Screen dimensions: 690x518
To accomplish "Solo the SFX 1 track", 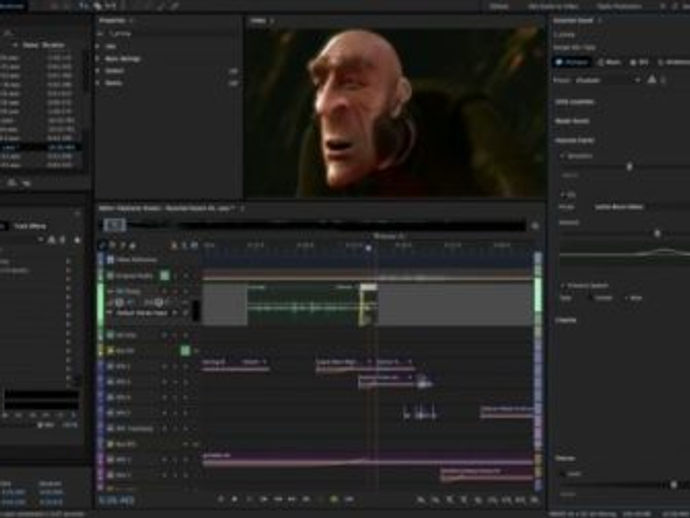I will click(175, 366).
